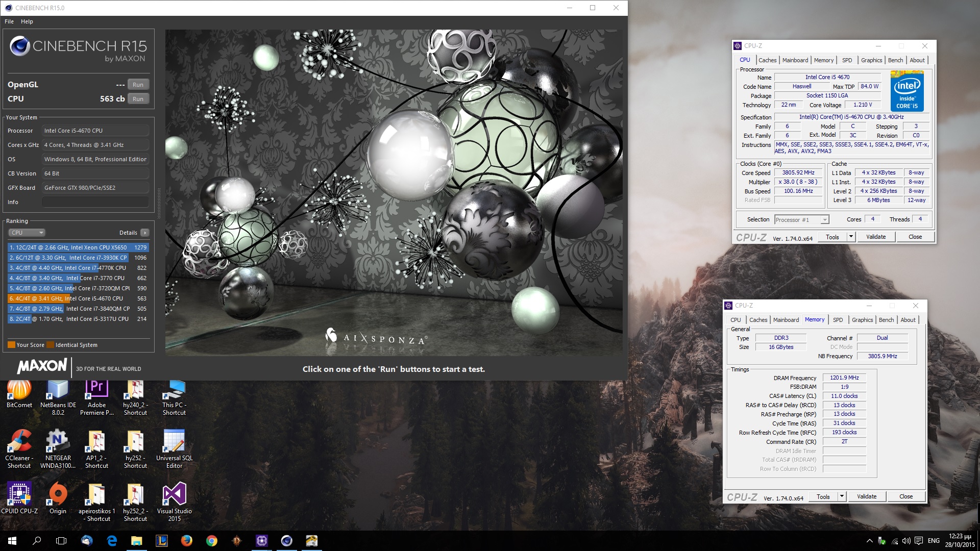Open hy240_2 shortcut on desktop
This screenshot has width=980, height=551.
[x=135, y=398]
